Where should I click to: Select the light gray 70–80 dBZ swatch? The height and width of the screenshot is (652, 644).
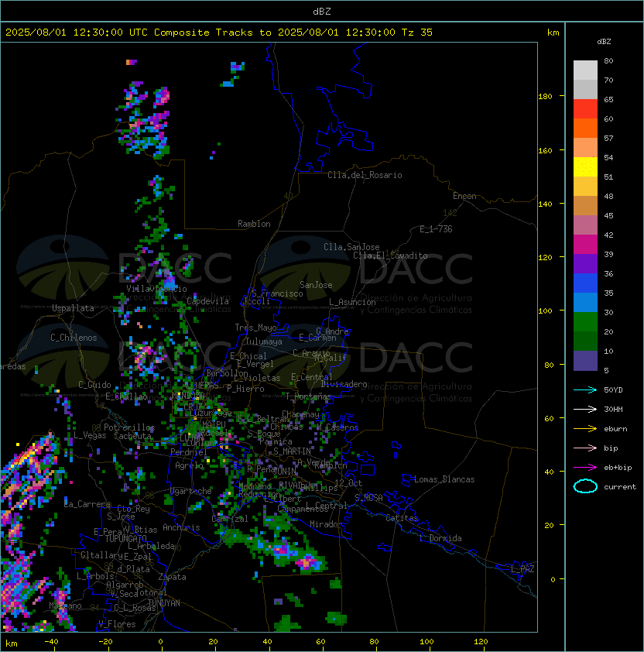pos(585,70)
